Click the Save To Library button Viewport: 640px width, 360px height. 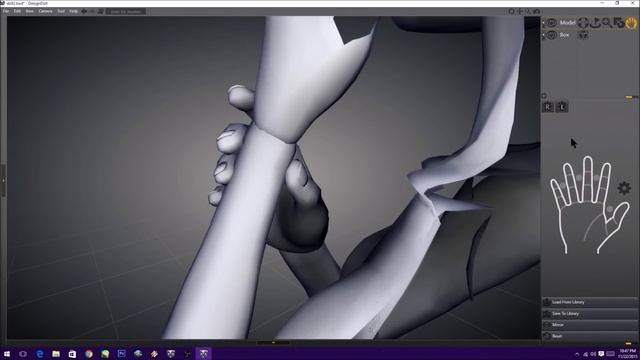click(590, 313)
